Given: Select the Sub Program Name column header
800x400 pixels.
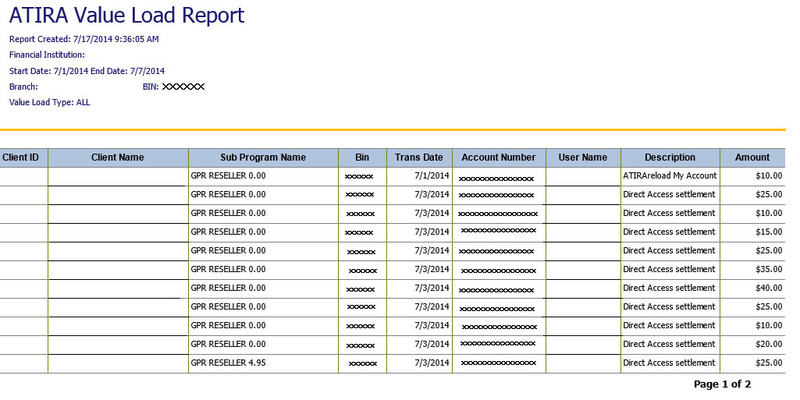Looking at the screenshot, I should click(x=262, y=157).
